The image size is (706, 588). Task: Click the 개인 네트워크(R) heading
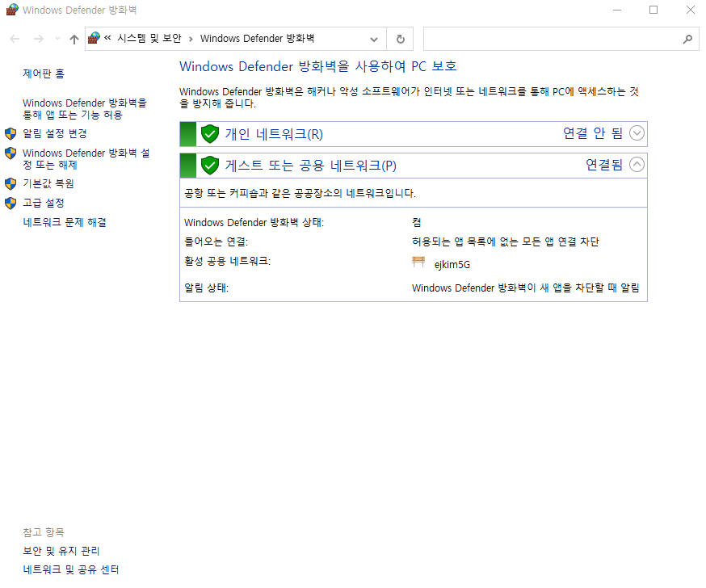coord(274,134)
